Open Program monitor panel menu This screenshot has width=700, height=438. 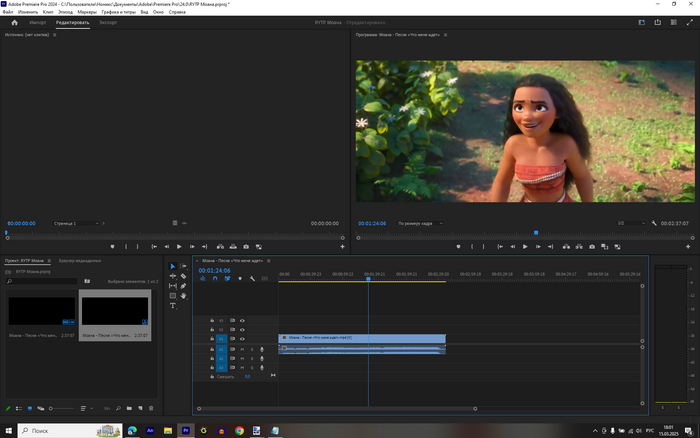tap(445, 35)
